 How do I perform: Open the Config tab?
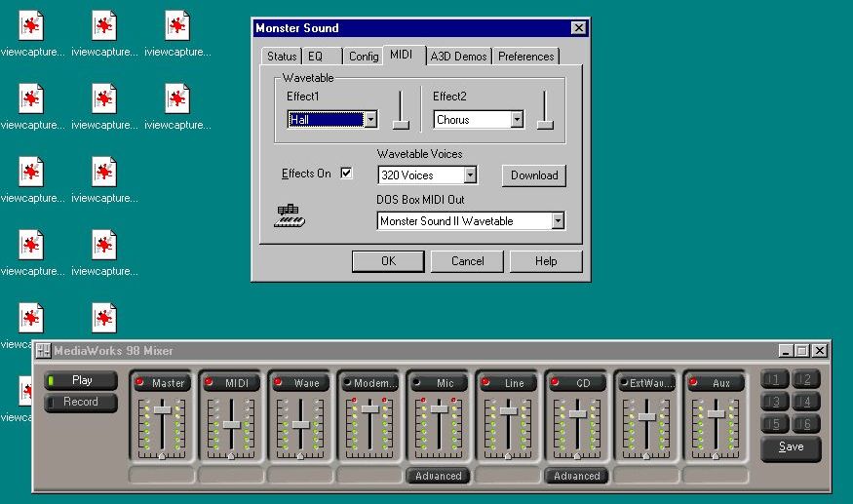tap(364, 57)
